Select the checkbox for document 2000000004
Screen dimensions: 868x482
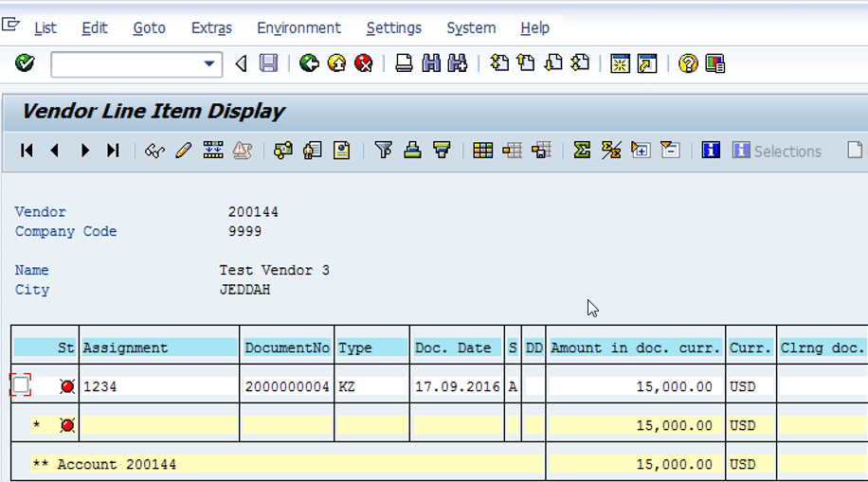pyautogui.click(x=21, y=385)
